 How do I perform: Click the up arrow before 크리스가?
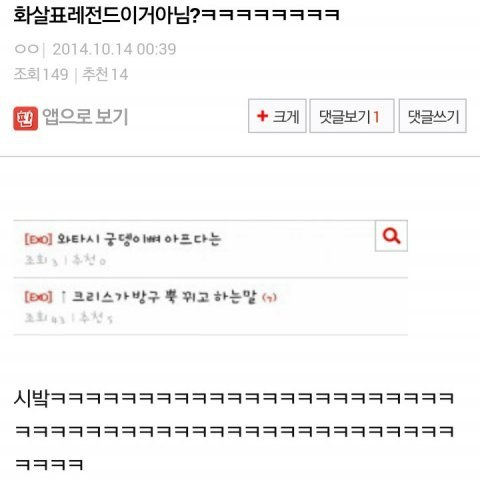(x=63, y=296)
